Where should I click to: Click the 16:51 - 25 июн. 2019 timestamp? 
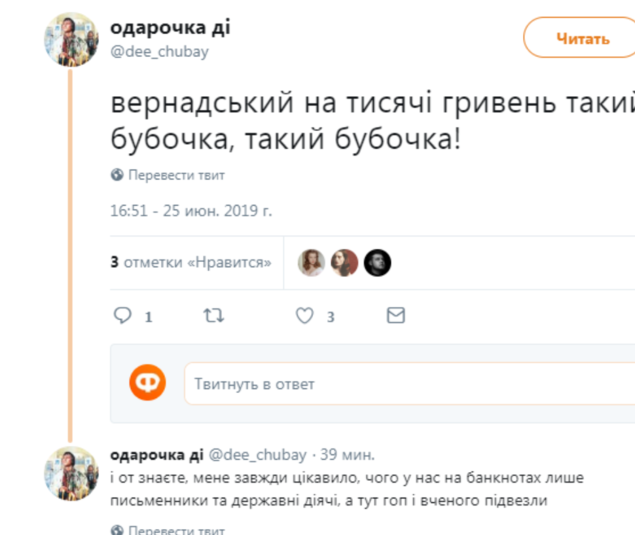[x=190, y=211]
